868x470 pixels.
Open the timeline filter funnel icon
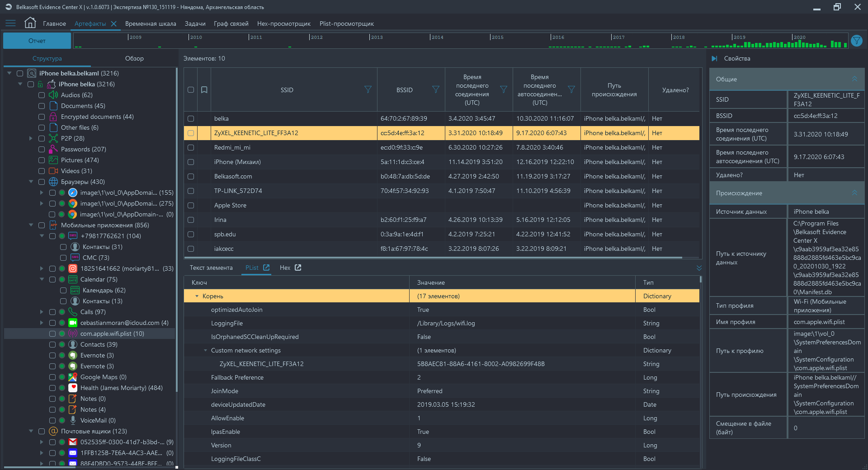coord(856,41)
